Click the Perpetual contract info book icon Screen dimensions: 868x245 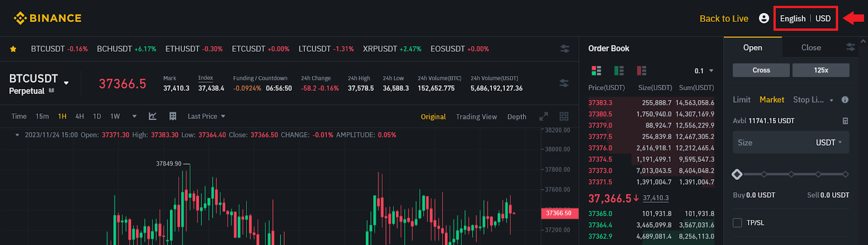click(x=52, y=91)
